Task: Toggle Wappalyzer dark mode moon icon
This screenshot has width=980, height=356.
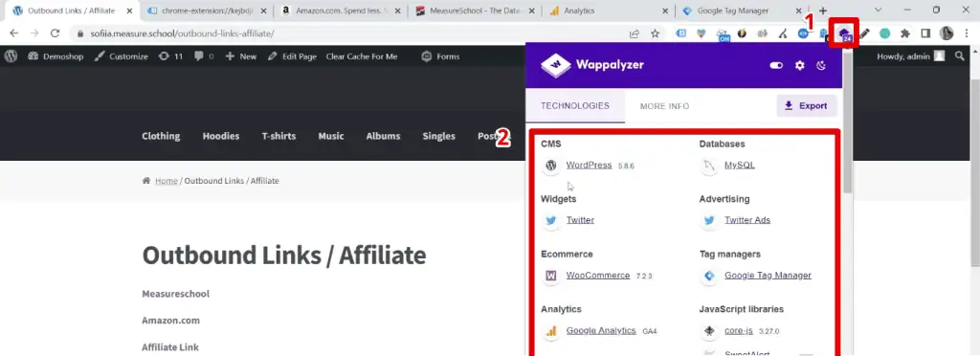Action: tap(821, 65)
